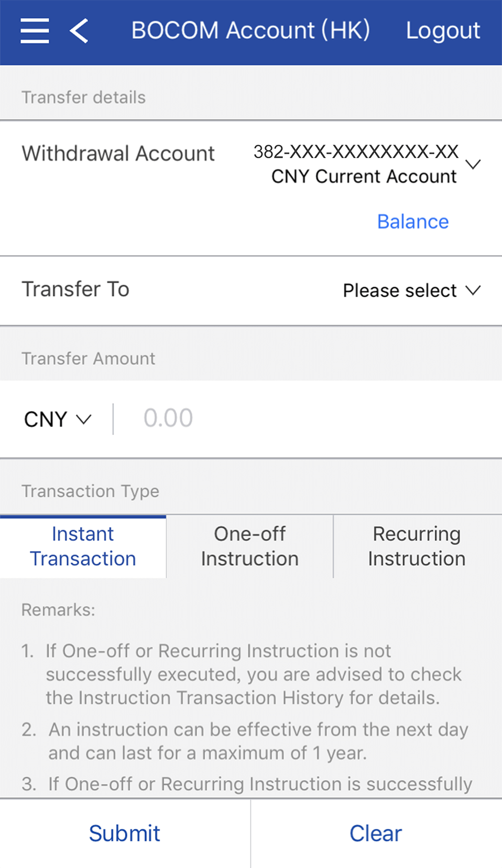
Task: Click the Withdrawal Account chevron arrow
Action: tap(473, 164)
